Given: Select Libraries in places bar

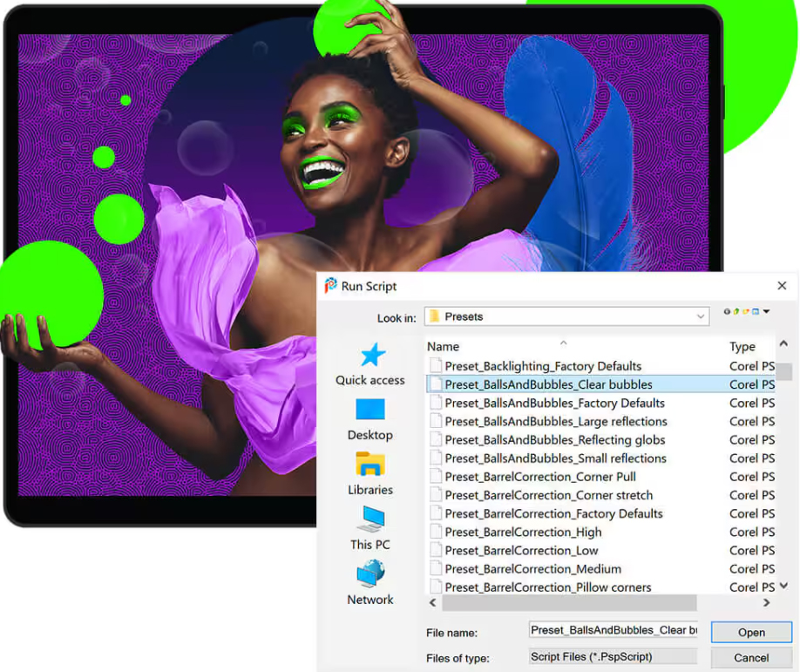Looking at the screenshot, I should tap(369, 474).
